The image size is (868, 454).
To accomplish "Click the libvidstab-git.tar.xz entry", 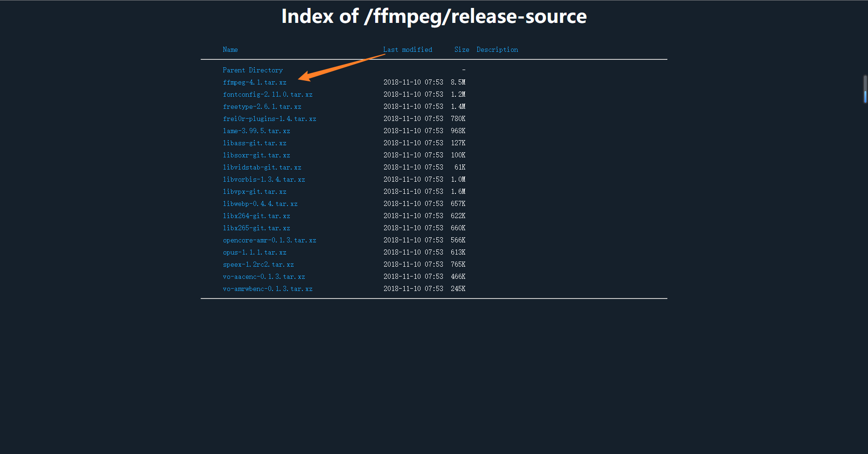I will (x=262, y=167).
